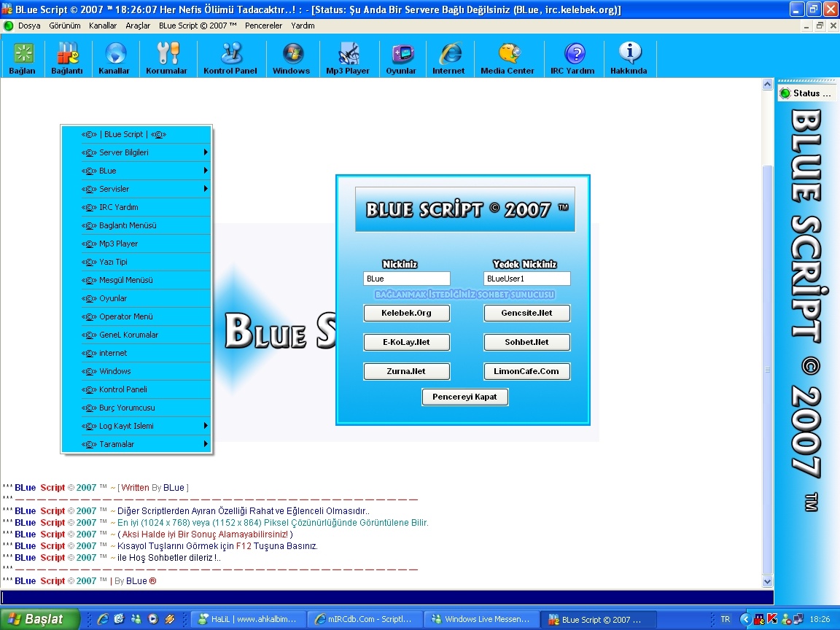This screenshot has width=840, height=630.
Task: Launch Outlook Express from quick launch
Action: pyautogui.click(x=119, y=619)
